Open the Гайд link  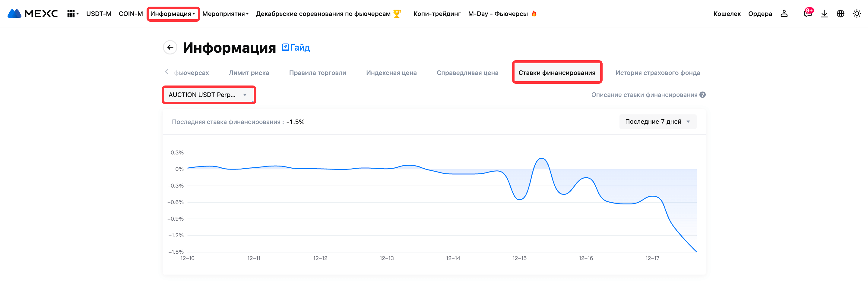[x=296, y=48]
